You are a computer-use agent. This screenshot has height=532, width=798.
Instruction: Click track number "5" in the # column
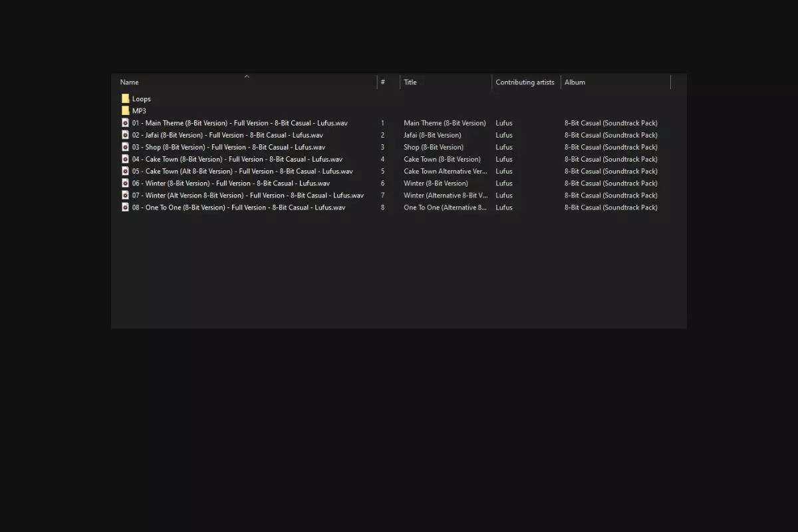(382, 170)
